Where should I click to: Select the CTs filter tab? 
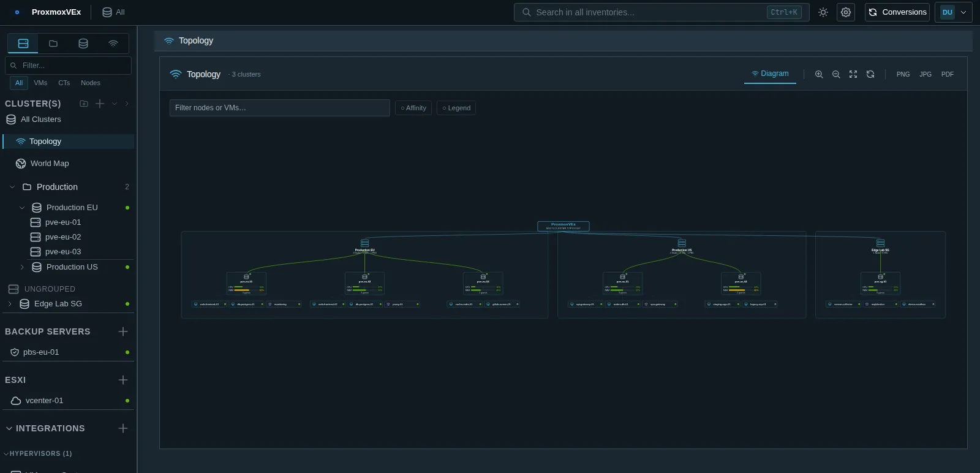pyautogui.click(x=64, y=83)
